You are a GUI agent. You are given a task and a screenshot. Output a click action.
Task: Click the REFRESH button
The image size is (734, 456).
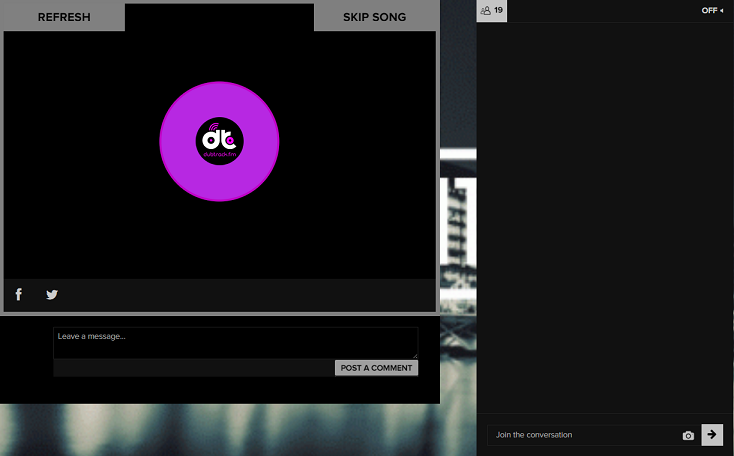63,17
